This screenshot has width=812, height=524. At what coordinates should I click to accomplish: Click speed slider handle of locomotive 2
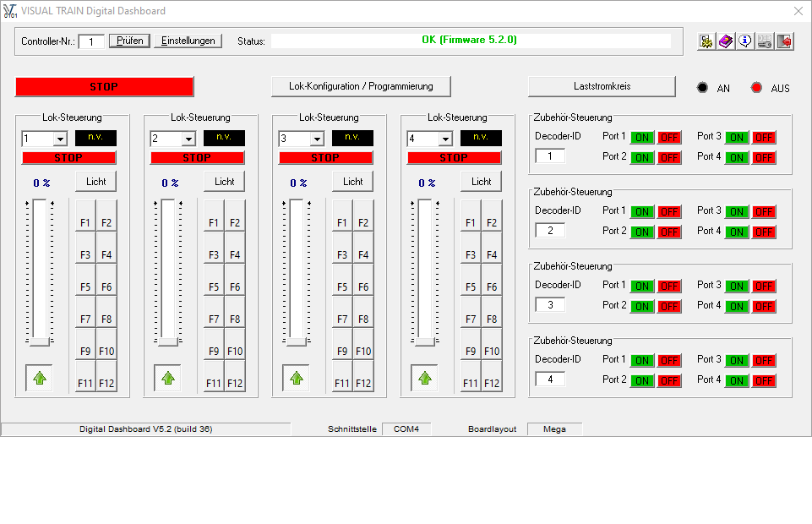[x=167, y=341]
